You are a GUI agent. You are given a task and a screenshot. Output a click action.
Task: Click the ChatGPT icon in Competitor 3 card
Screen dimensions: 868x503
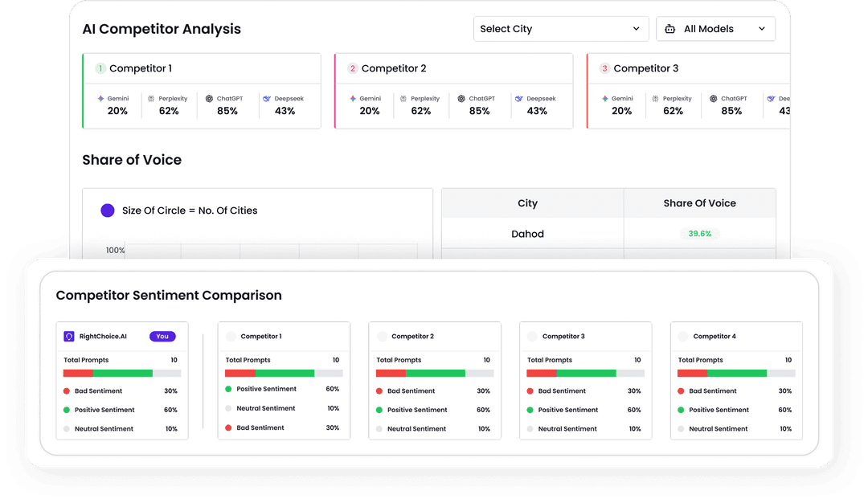pos(715,98)
